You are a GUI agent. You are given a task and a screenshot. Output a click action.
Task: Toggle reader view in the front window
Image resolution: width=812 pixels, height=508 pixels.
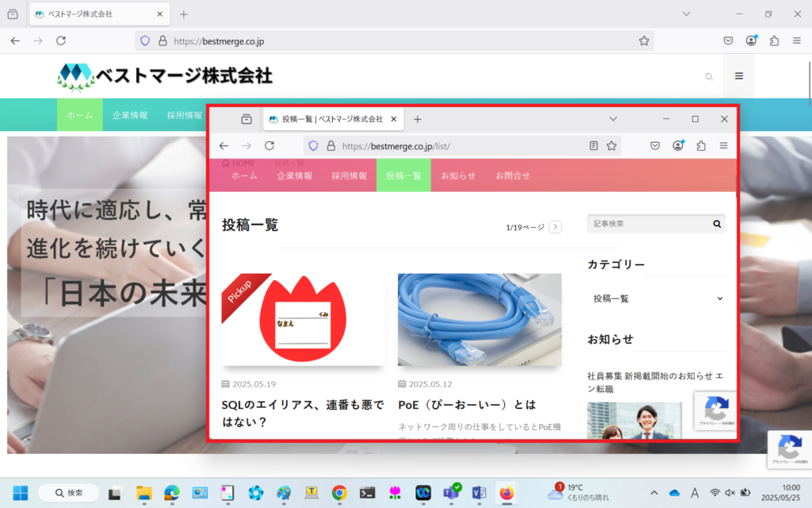593,146
